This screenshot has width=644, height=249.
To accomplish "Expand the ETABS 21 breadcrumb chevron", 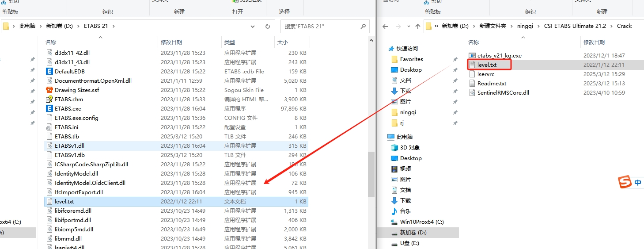I will click(x=114, y=26).
